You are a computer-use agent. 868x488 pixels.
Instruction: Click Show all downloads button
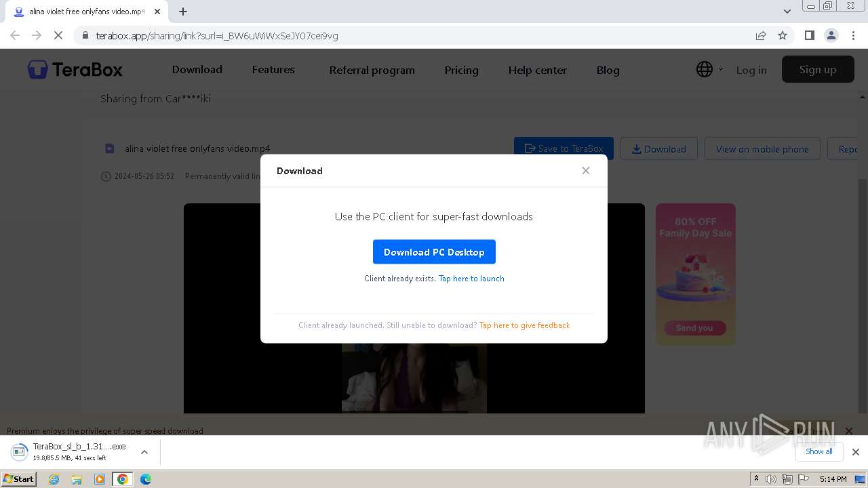tap(819, 451)
